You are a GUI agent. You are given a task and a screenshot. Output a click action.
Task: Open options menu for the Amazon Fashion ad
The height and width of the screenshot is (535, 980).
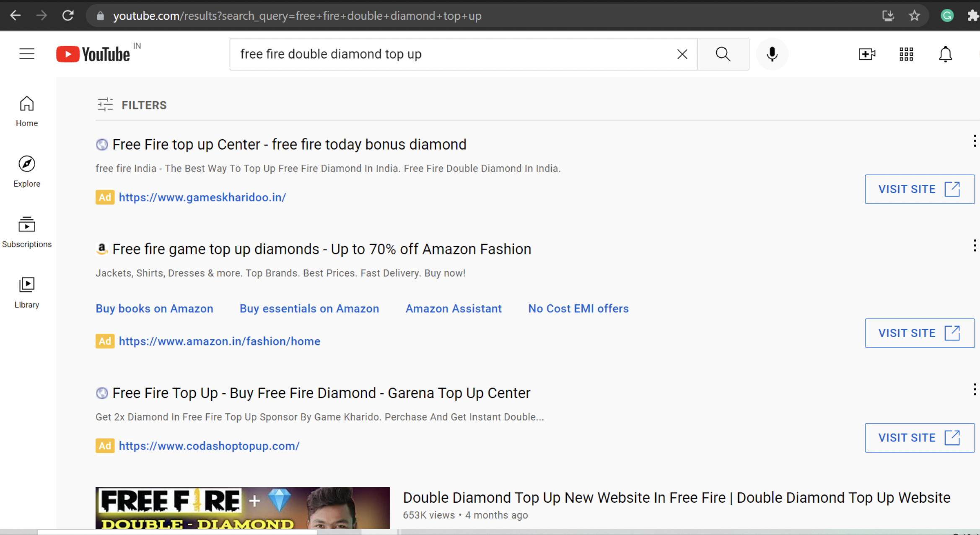(x=975, y=245)
